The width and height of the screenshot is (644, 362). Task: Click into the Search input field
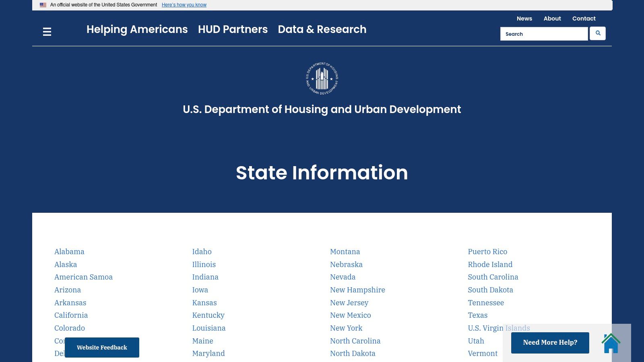[x=544, y=34]
